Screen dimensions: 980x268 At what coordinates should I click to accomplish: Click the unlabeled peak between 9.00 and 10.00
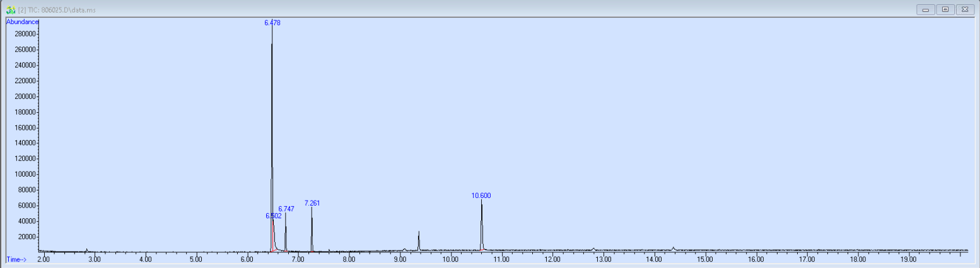419,240
